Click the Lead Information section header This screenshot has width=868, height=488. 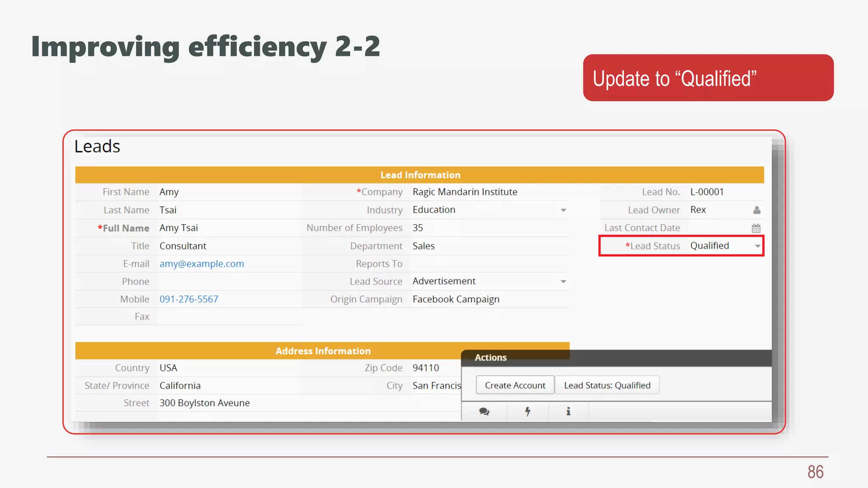420,175
